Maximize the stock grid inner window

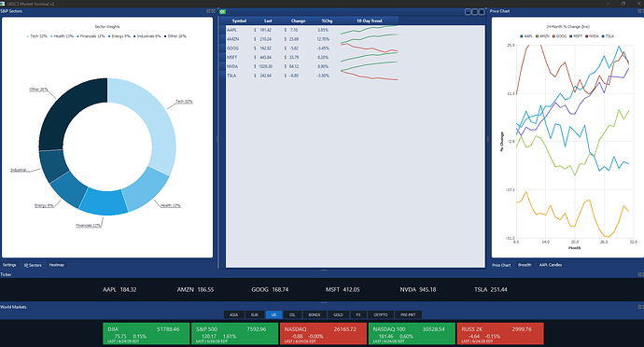pyautogui.click(x=474, y=12)
